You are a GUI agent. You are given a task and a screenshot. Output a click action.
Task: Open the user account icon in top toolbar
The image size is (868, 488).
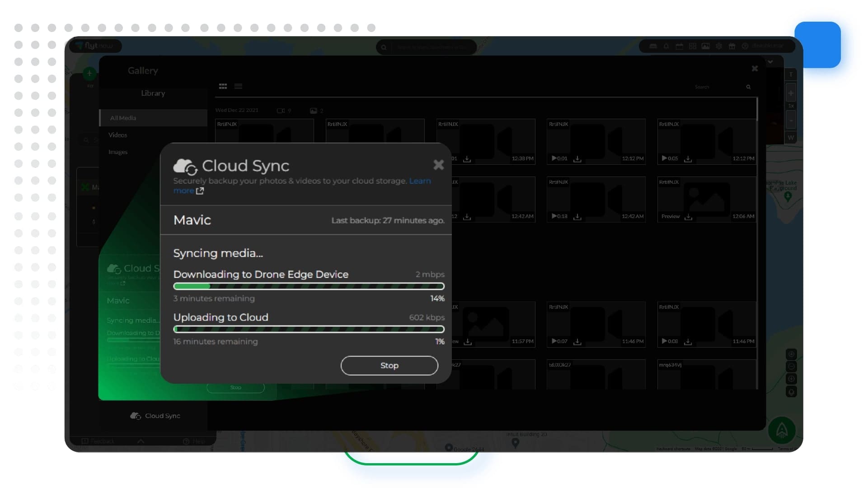pos(745,46)
